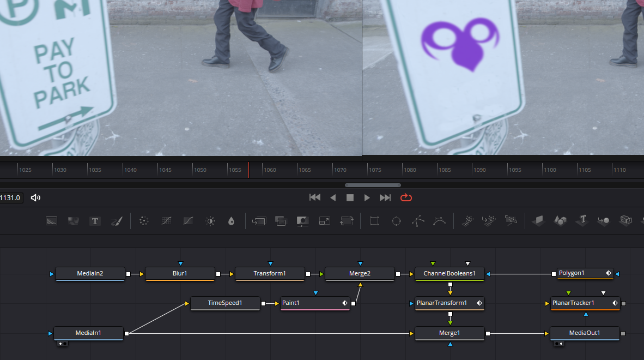Add a Channel Booleans node from toolbar
The width and height of the screenshot is (644, 360).
(x=281, y=221)
